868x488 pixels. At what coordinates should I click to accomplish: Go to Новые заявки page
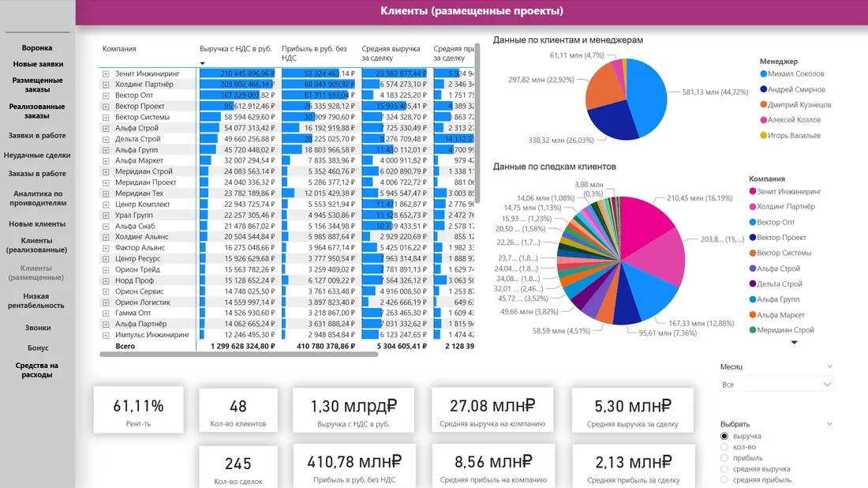coord(38,64)
